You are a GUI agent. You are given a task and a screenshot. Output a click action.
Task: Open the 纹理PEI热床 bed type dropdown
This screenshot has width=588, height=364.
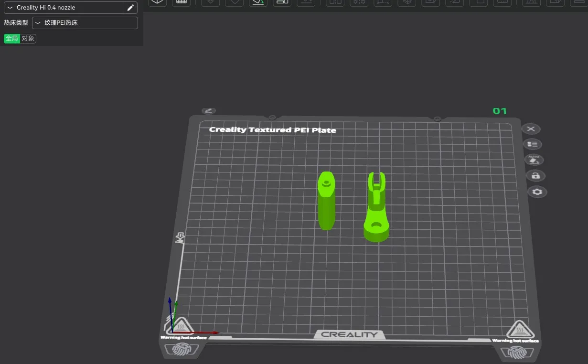(x=85, y=23)
